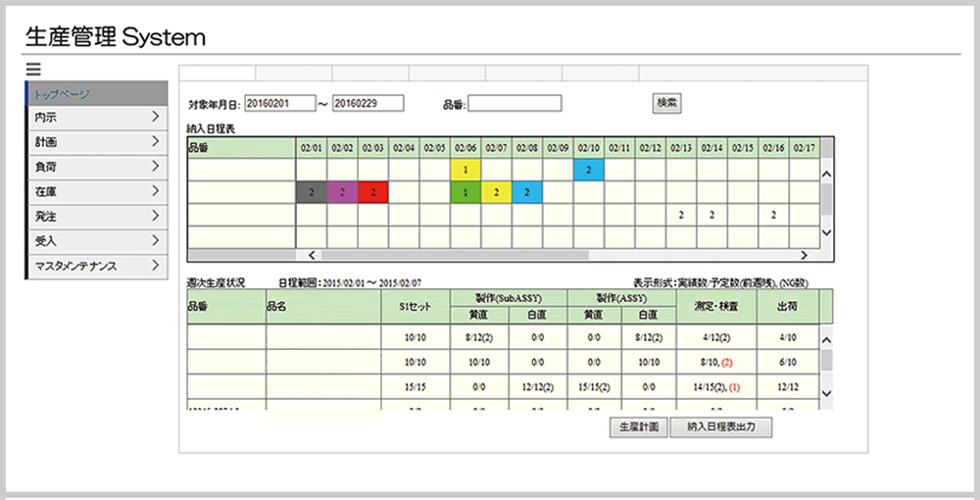This screenshot has width=980, height=500.
Task: Focus the 品番 input field
Action: [514, 103]
